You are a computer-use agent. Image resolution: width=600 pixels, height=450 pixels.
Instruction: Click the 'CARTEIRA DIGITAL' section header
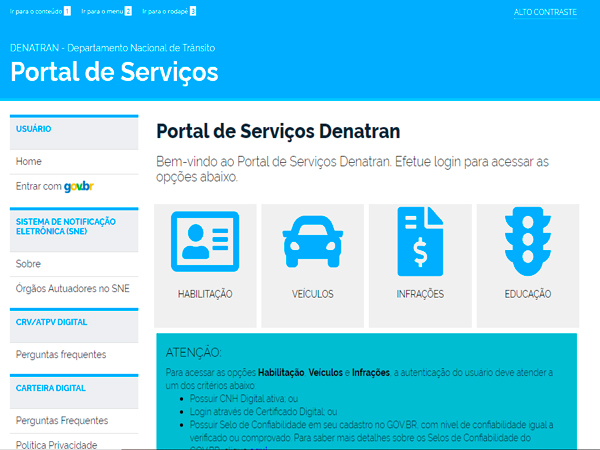click(x=74, y=391)
